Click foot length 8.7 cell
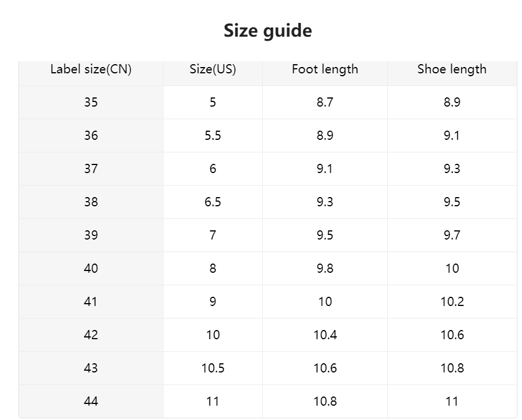Viewport: 522px width, 420px height. [325, 103]
